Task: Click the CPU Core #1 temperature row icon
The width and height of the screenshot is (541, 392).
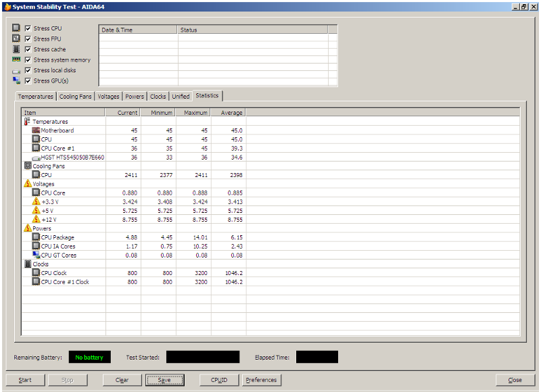Action: click(x=36, y=148)
